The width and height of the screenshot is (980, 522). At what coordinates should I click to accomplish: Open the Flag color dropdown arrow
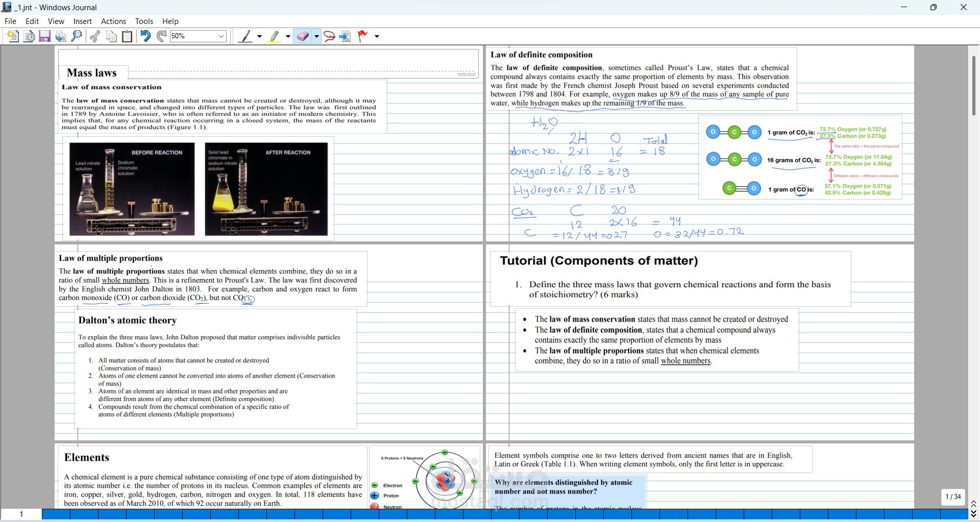pos(377,36)
